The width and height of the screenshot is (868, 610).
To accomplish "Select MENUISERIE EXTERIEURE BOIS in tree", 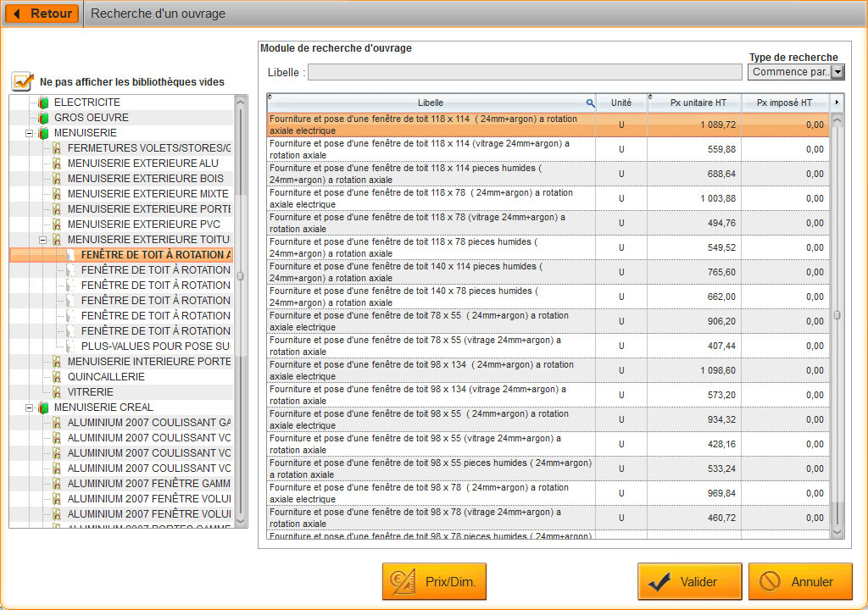I will (146, 179).
